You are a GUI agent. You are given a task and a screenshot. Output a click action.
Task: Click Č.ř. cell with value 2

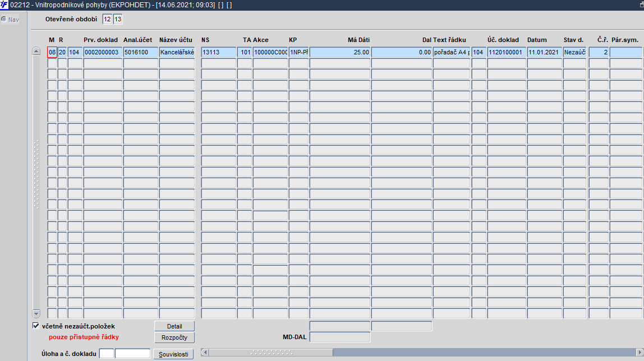click(x=599, y=52)
